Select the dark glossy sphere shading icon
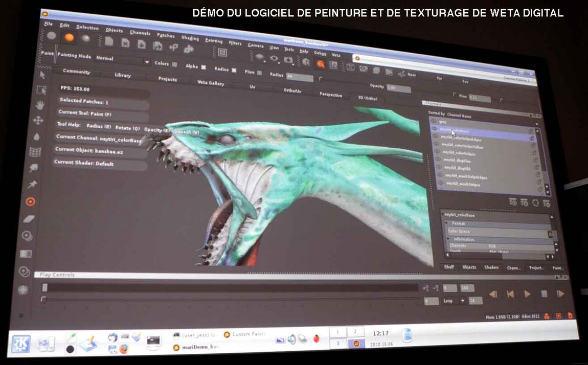This screenshot has height=365, width=588. 86,39
